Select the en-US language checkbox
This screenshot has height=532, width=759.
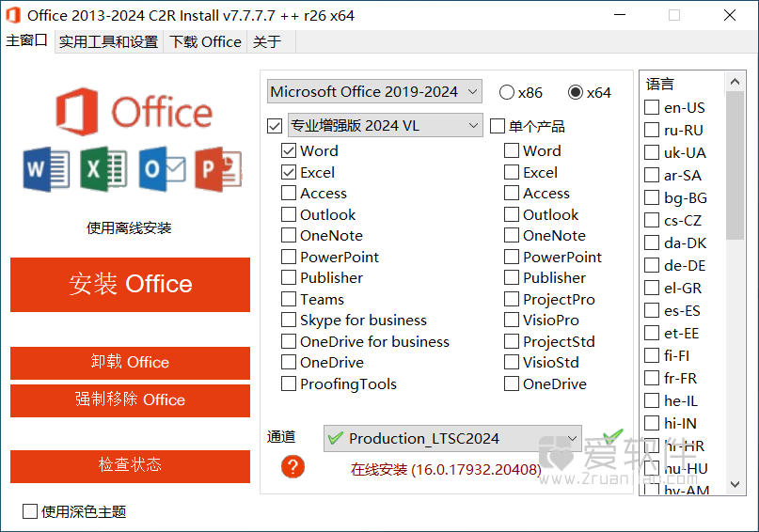point(652,107)
